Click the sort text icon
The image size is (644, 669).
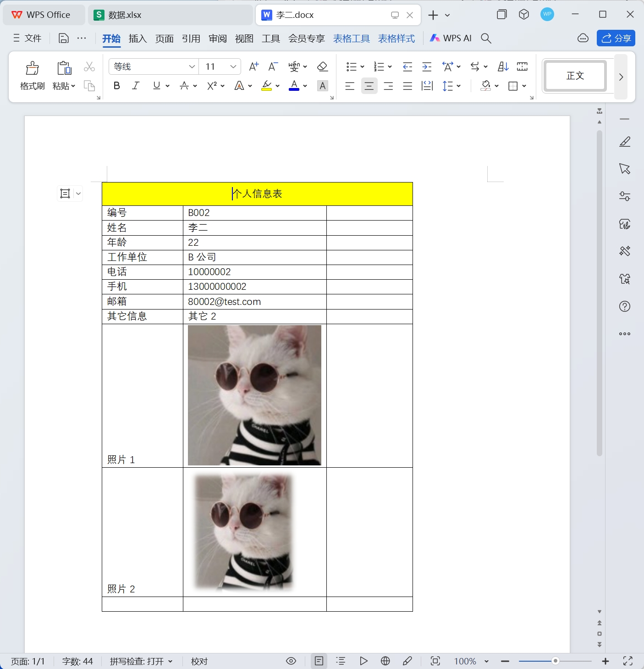[502, 66]
